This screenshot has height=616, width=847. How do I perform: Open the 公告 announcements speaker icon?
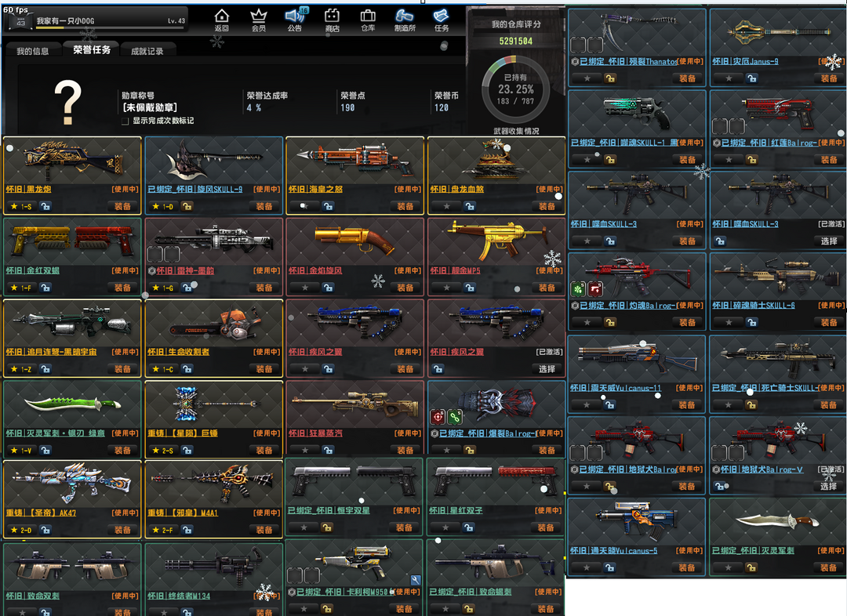pyautogui.click(x=295, y=20)
